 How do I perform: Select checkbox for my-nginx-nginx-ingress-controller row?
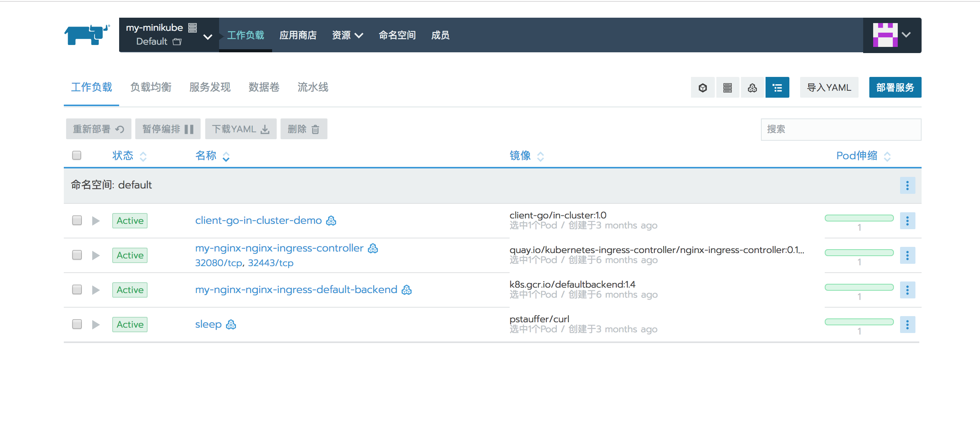pyautogui.click(x=77, y=255)
